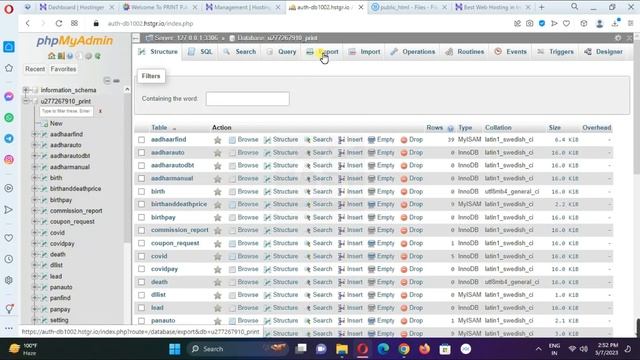Open the Operations tab
Image resolution: width=640 pixels, height=360 pixels.
pyautogui.click(x=413, y=52)
